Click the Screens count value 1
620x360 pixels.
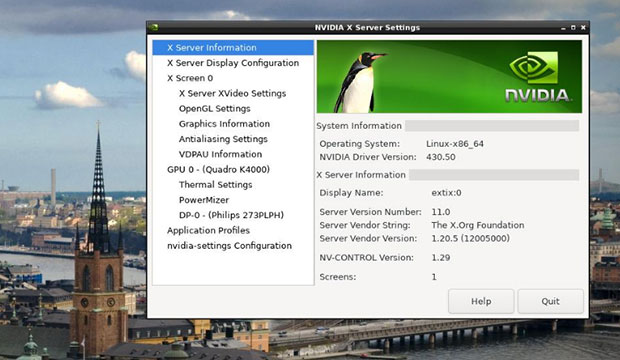(x=434, y=277)
